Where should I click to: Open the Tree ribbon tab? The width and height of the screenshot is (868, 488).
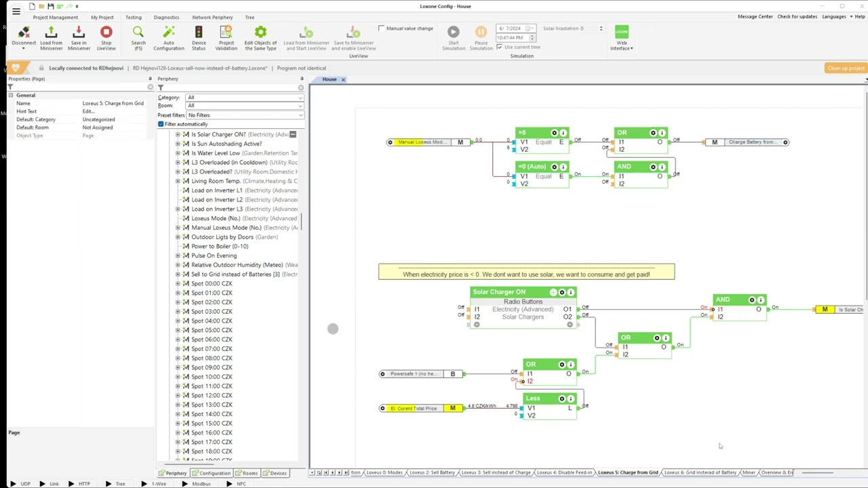[x=250, y=17]
